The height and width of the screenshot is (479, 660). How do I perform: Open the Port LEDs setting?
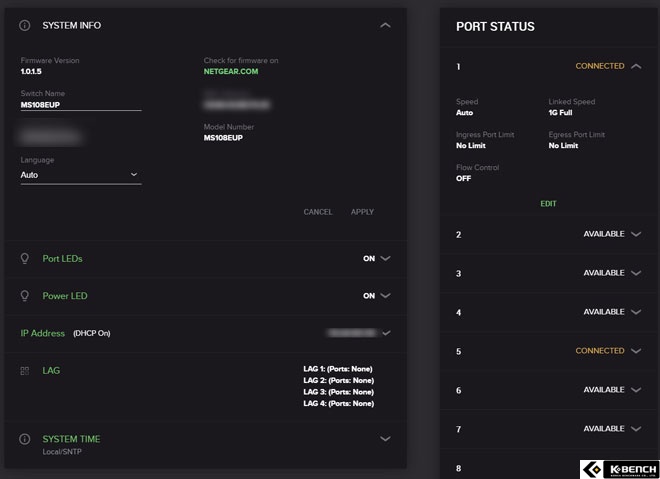[x=62, y=259]
